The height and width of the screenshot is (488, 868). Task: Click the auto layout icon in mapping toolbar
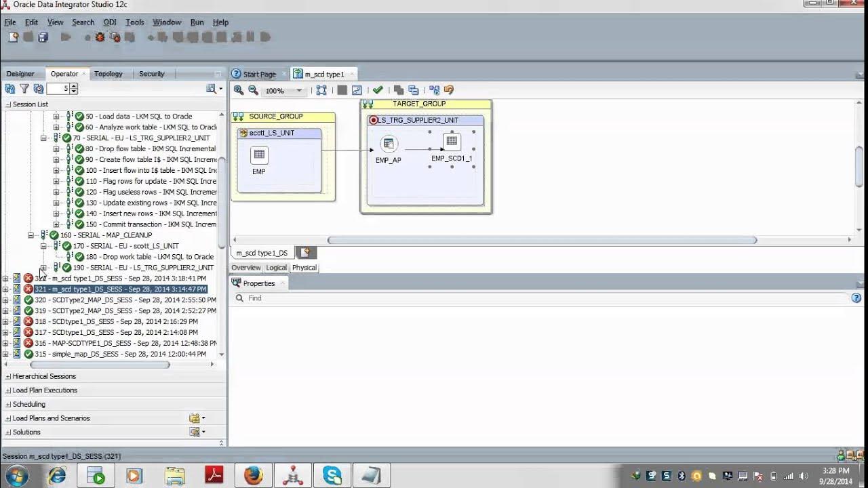point(435,90)
